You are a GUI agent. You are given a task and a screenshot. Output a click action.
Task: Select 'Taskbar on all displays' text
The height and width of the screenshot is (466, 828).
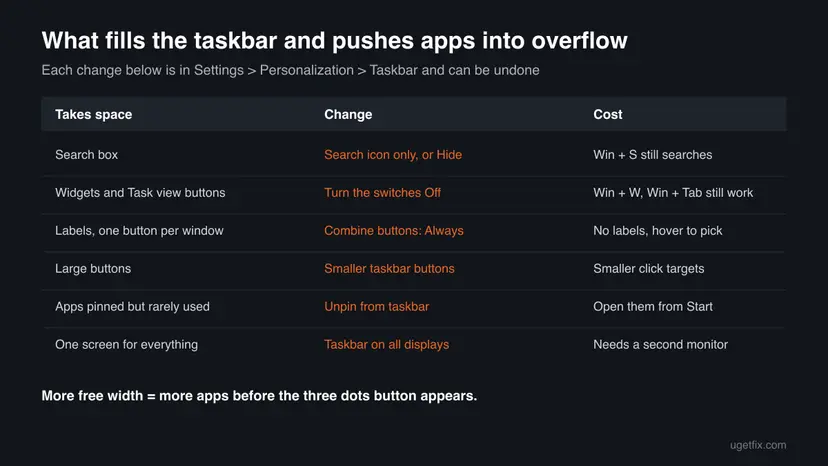(387, 344)
